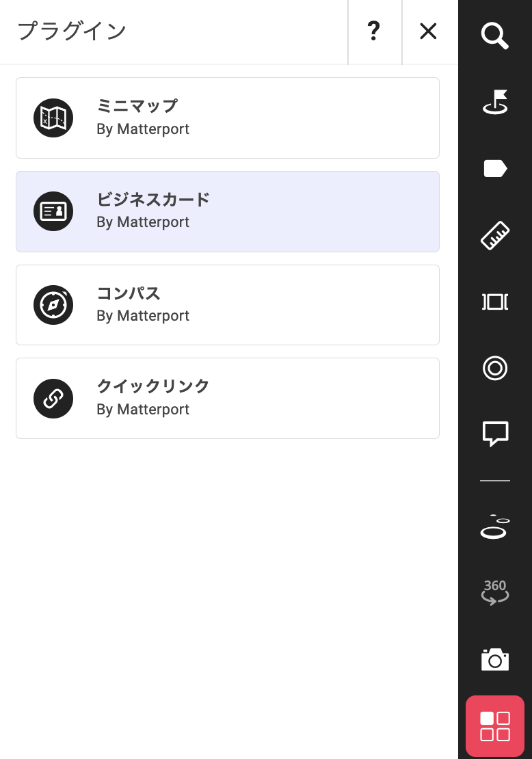Open the tag tool in sidebar
The height and width of the screenshot is (759, 532).
494,169
